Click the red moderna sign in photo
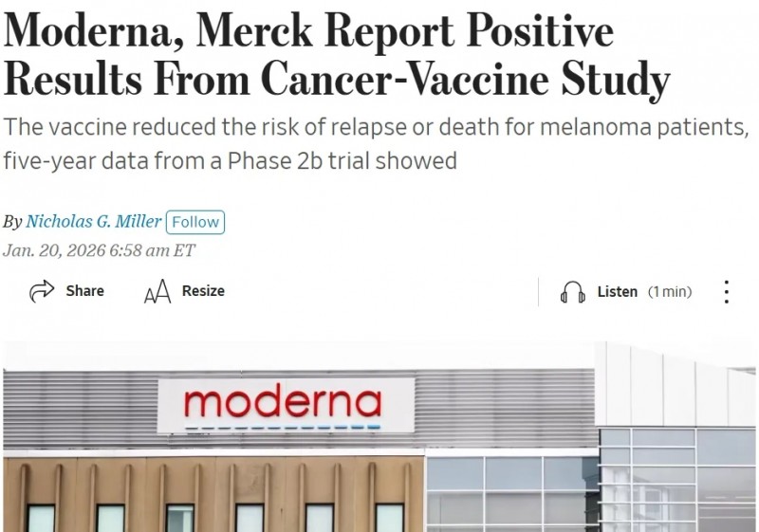 pyautogui.click(x=283, y=404)
